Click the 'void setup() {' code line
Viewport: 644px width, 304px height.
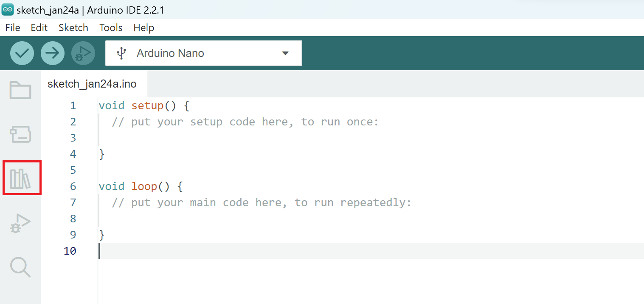(144, 105)
